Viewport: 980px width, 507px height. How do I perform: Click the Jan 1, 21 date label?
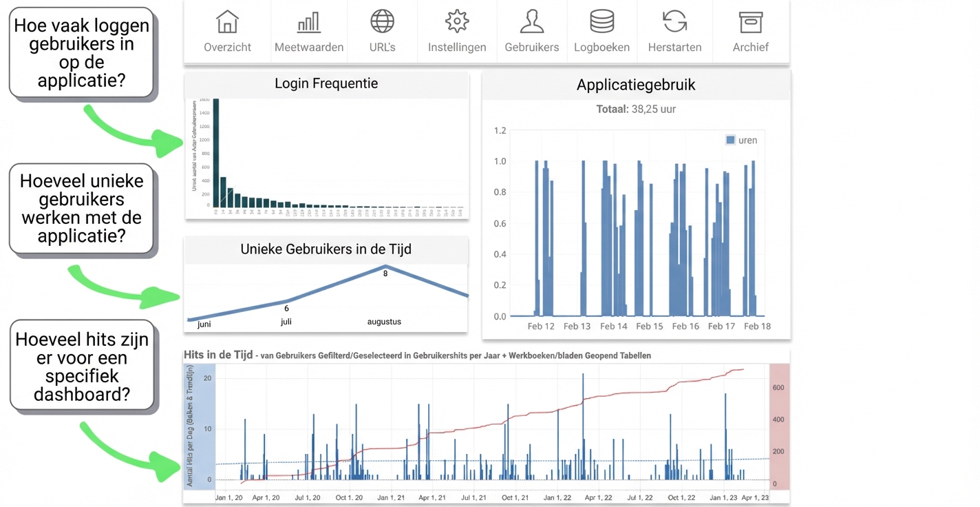click(392, 497)
